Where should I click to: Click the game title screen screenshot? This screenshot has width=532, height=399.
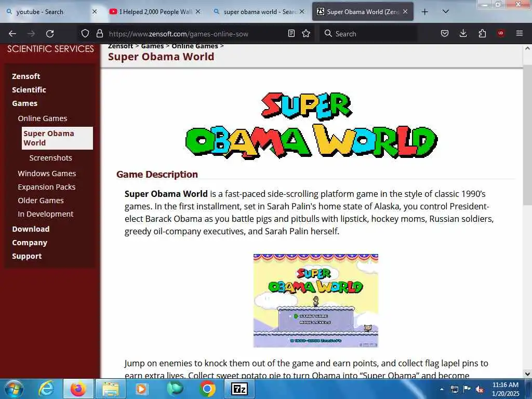click(316, 301)
